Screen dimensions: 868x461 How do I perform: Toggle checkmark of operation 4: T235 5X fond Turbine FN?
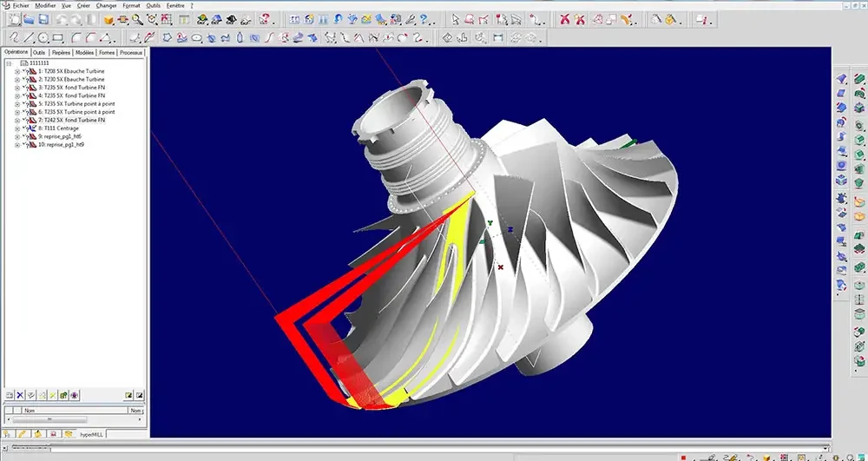pos(24,95)
